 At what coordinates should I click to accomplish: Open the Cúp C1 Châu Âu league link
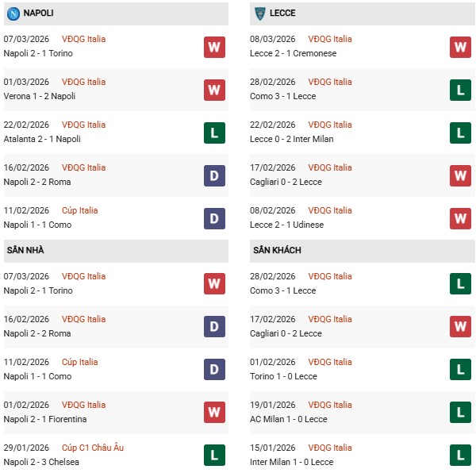[x=94, y=448]
